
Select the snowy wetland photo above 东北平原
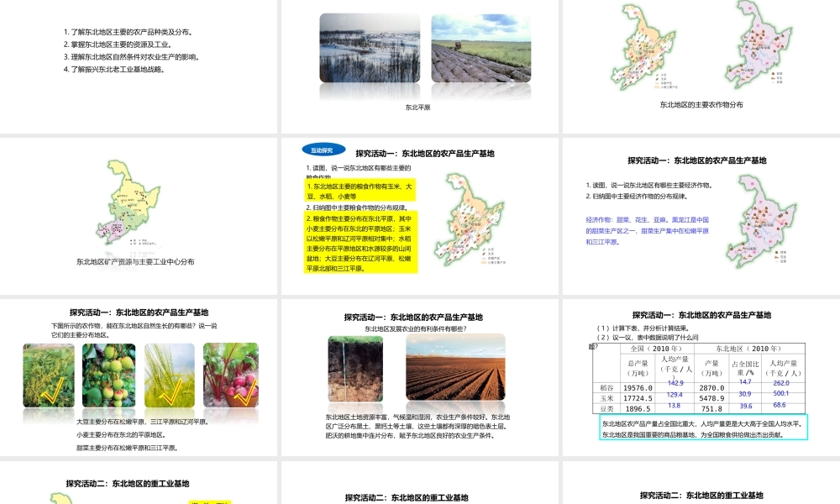pos(370,48)
